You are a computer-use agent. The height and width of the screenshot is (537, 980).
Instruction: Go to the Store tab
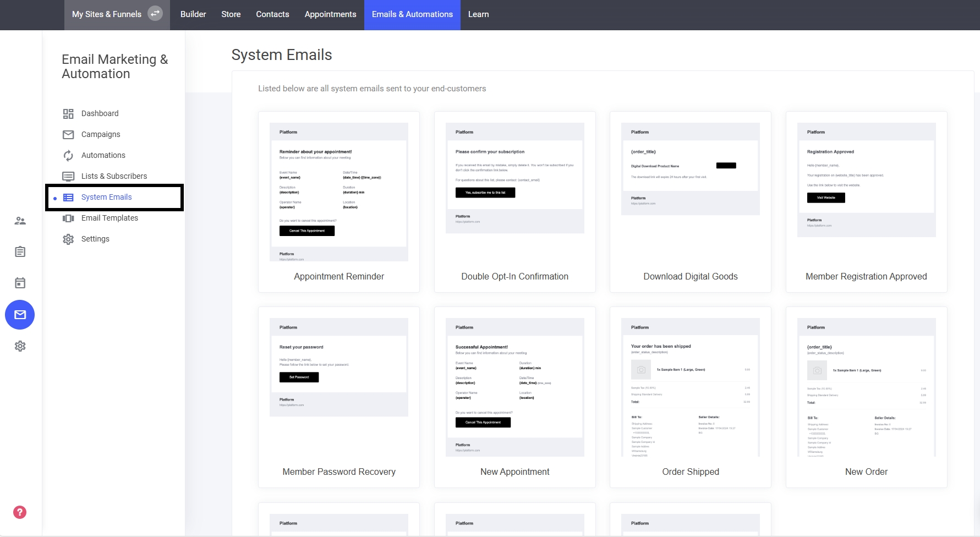click(231, 14)
